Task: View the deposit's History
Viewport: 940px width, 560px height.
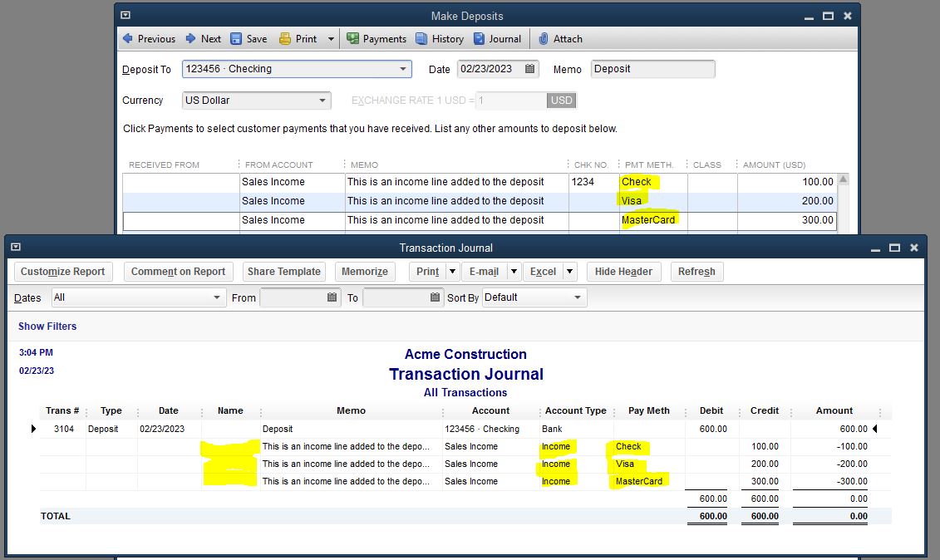Action: (439, 38)
